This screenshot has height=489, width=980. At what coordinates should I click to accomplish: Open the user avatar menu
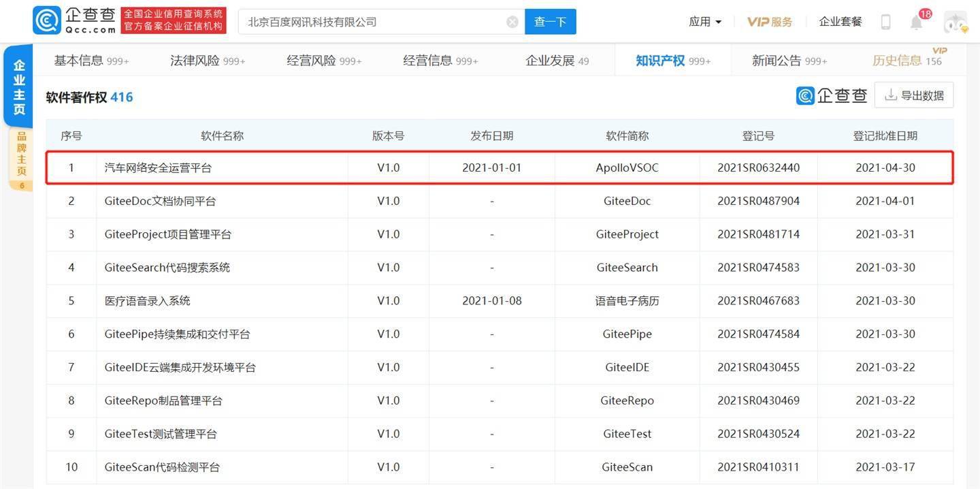(x=955, y=22)
